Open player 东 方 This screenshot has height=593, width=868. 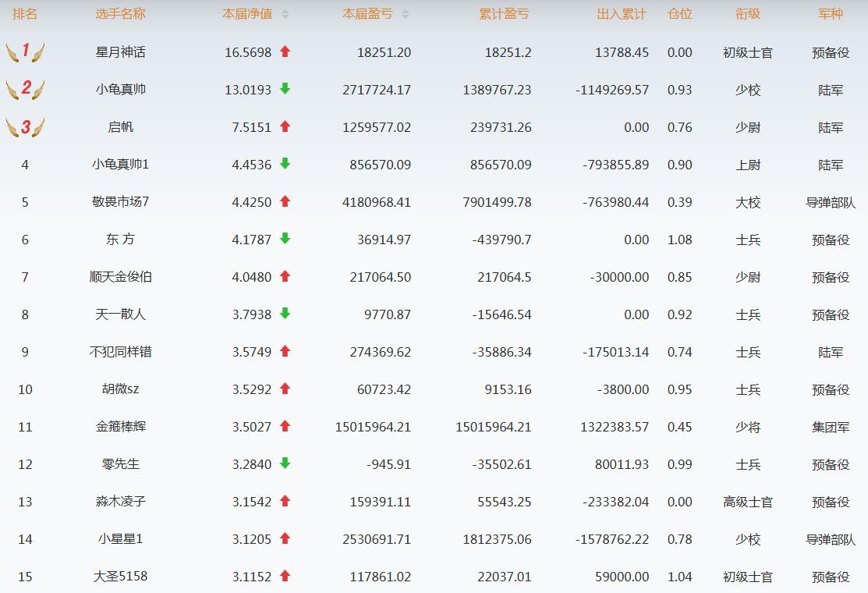120,240
